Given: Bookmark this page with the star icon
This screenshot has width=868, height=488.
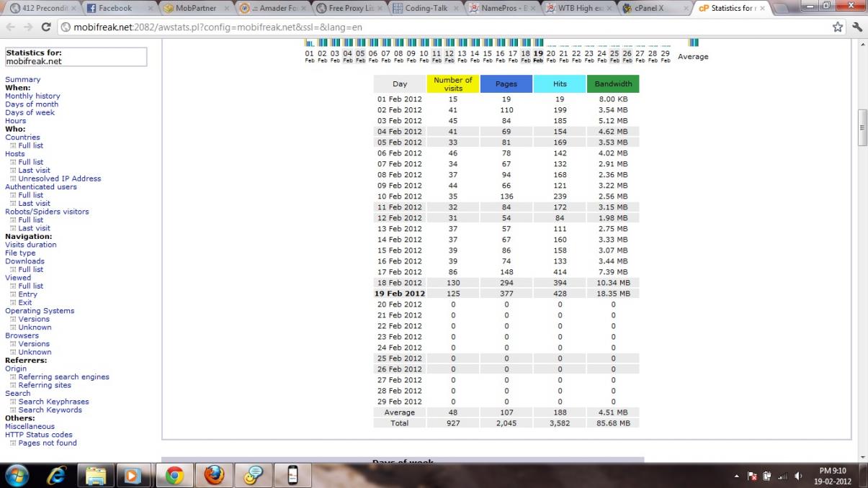Looking at the screenshot, I should (838, 27).
